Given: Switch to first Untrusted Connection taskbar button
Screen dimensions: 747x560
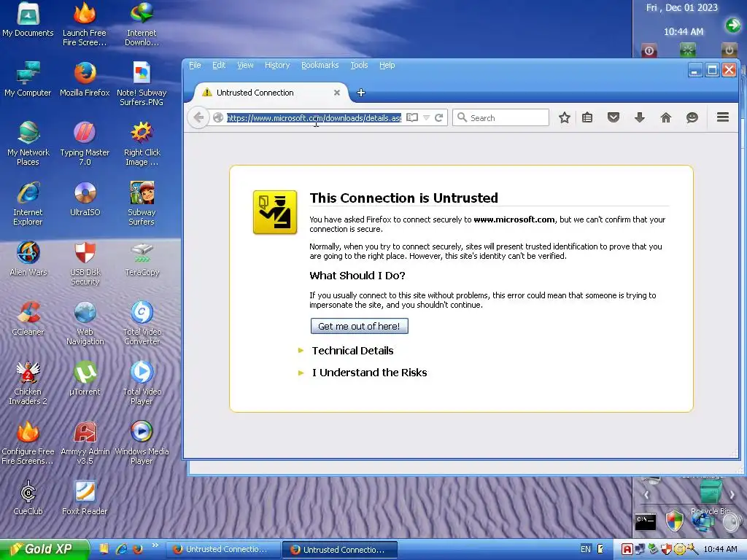Looking at the screenshot, I should coord(223,550).
